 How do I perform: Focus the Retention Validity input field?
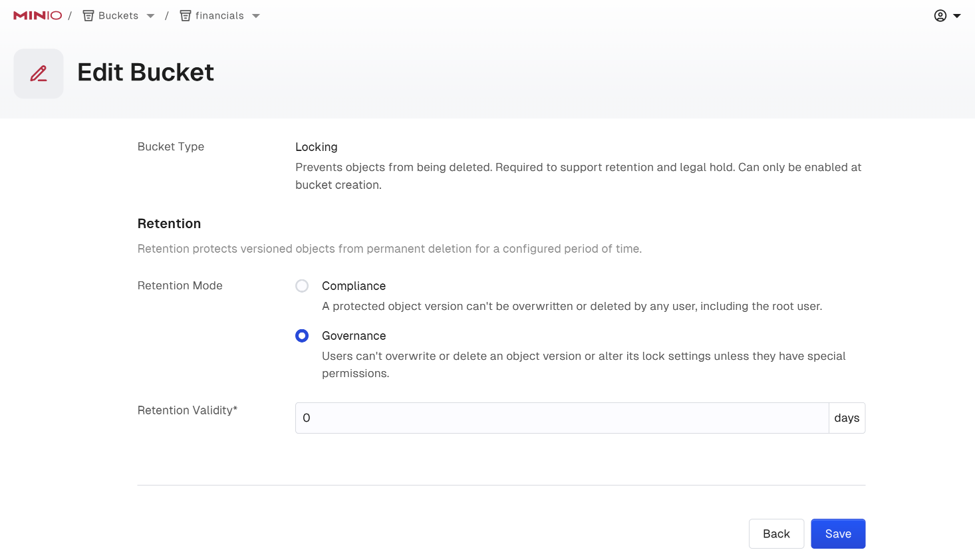pyautogui.click(x=561, y=418)
